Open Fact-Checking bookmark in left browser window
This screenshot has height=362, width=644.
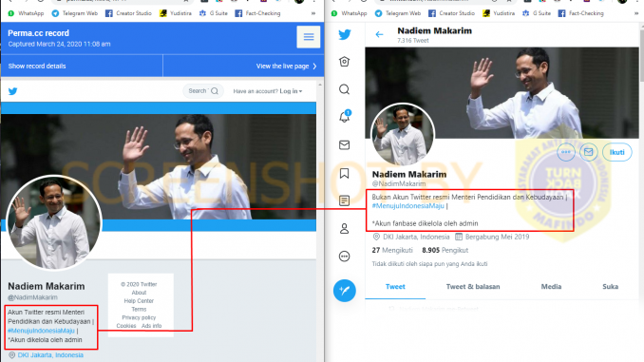257,13
